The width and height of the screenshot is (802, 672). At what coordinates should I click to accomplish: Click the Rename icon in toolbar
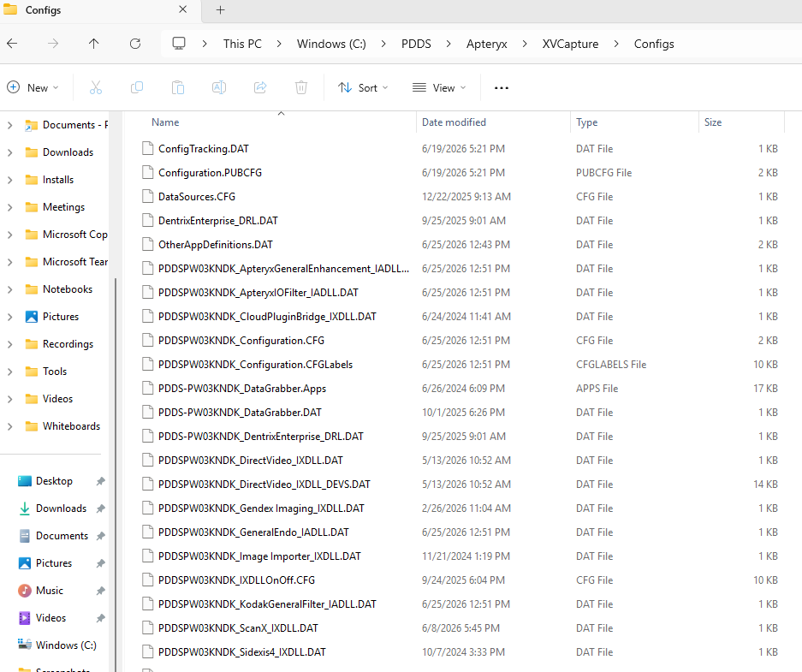[x=219, y=87]
